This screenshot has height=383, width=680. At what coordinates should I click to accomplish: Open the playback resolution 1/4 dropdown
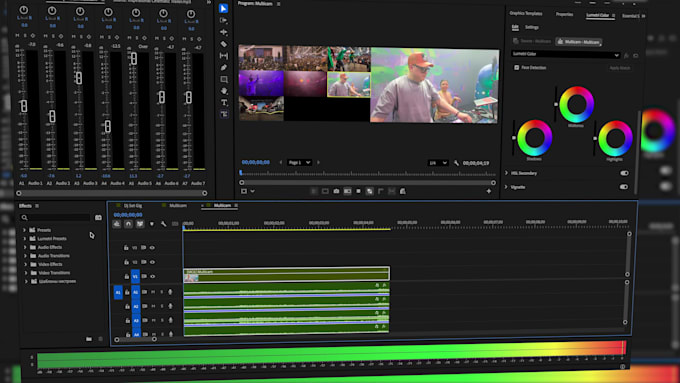pos(438,163)
